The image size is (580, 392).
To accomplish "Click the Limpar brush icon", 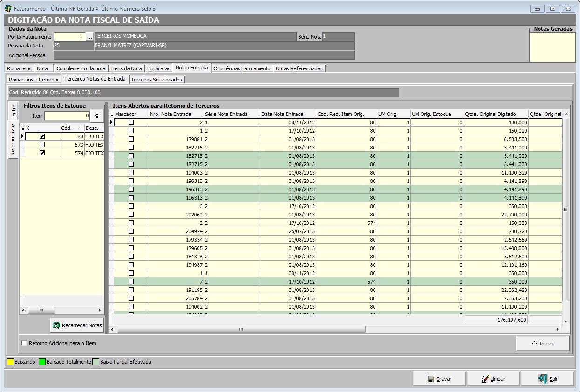I will tap(485, 379).
